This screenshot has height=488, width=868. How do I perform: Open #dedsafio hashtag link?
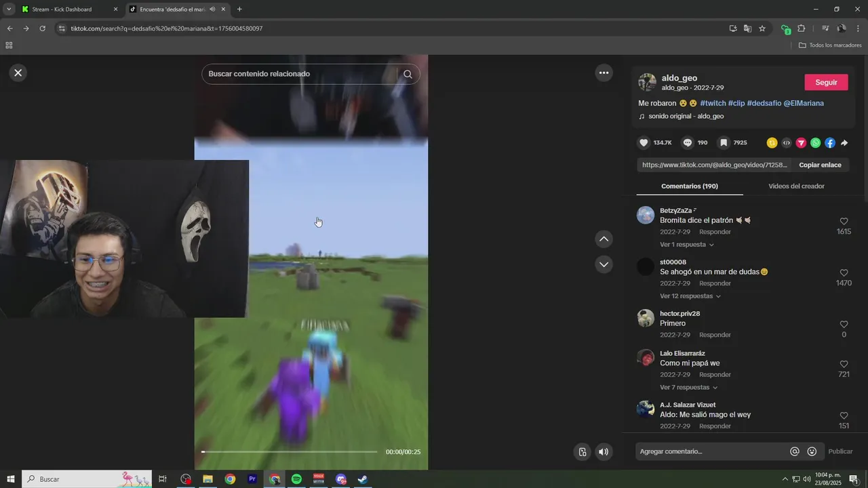point(764,103)
